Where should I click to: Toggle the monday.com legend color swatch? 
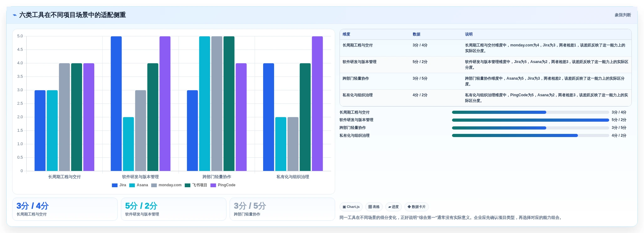154,185
